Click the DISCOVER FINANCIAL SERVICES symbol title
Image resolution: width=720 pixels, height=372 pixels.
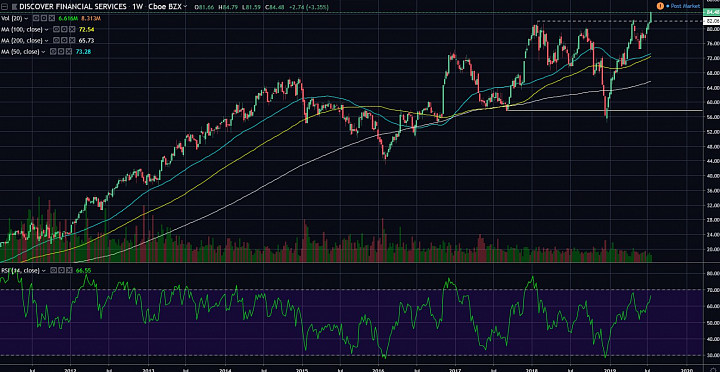73,6
